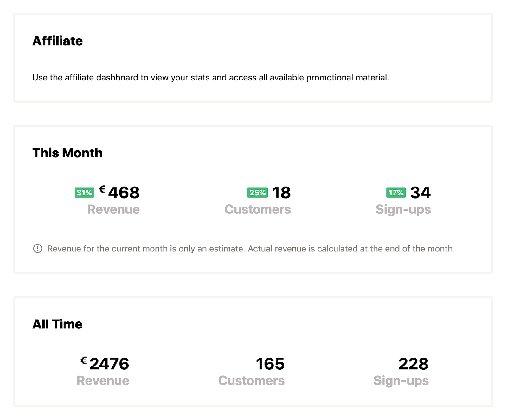The width and height of the screenshot is (507, 420).
Task: Click the green 25% customers badge
Action: (257, 193)
